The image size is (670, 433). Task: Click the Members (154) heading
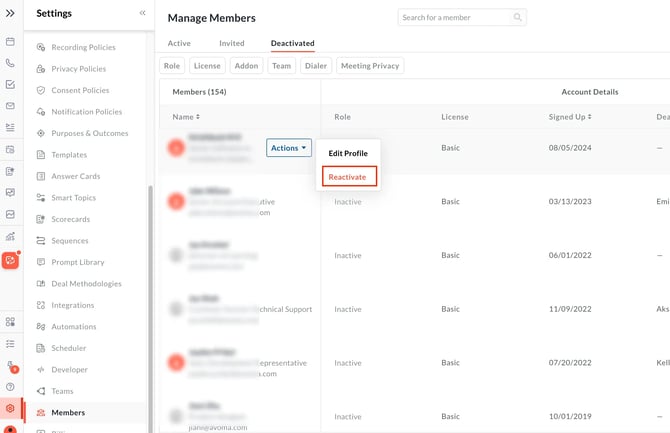point(199,92)
